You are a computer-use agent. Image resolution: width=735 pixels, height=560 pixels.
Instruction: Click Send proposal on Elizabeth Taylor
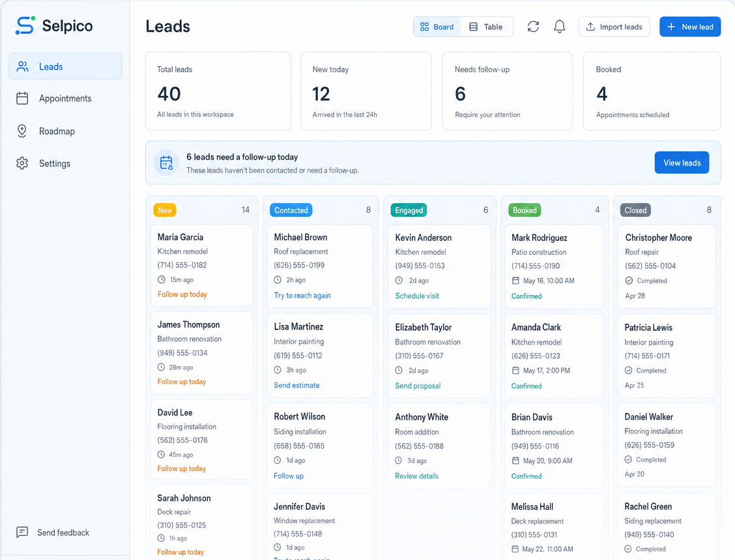point(418,385)
